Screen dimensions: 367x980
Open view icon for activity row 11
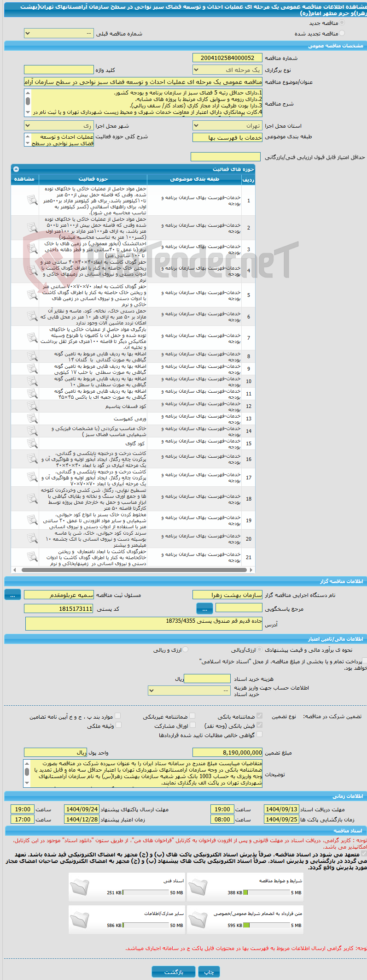(32, 394)
